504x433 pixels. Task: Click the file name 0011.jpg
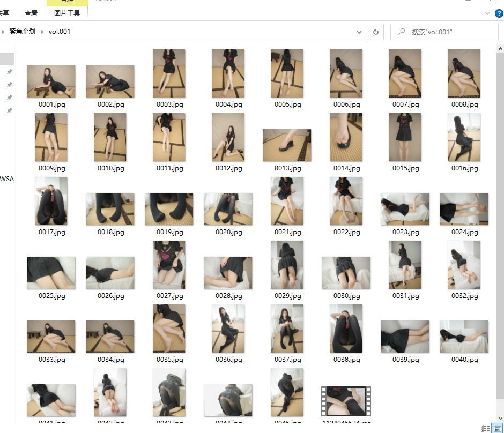(x=170, y=168)
